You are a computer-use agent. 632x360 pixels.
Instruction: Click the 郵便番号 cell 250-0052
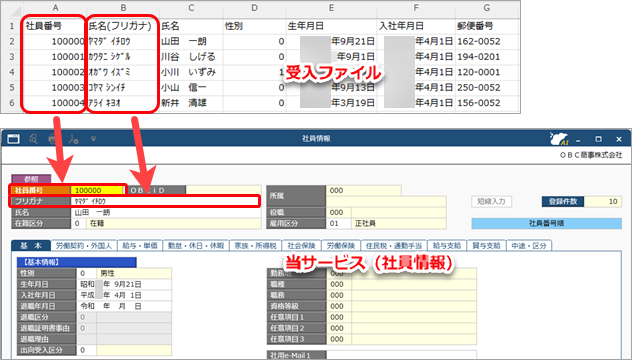(x=487, y=87)
